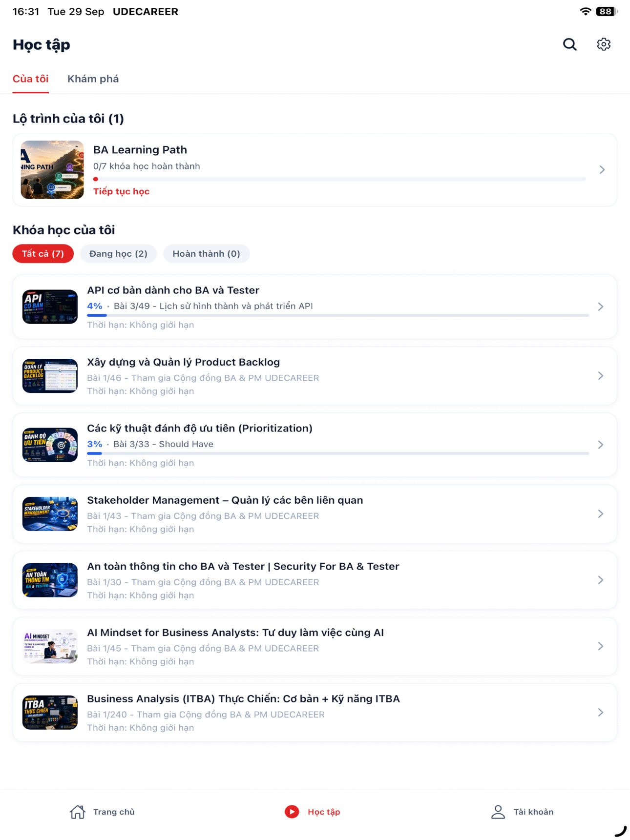Open the API cơ bản course thumbnail
The height and width of the screenshot is (840, 630).
(x=50, y=307)
